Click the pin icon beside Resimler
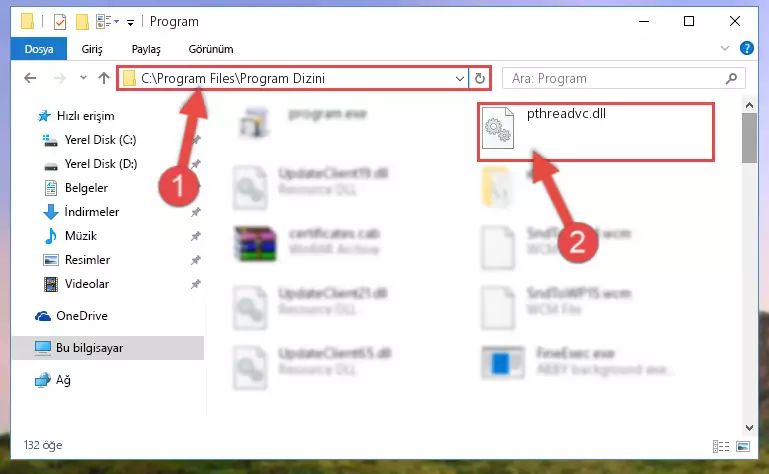 click(196, 260)
